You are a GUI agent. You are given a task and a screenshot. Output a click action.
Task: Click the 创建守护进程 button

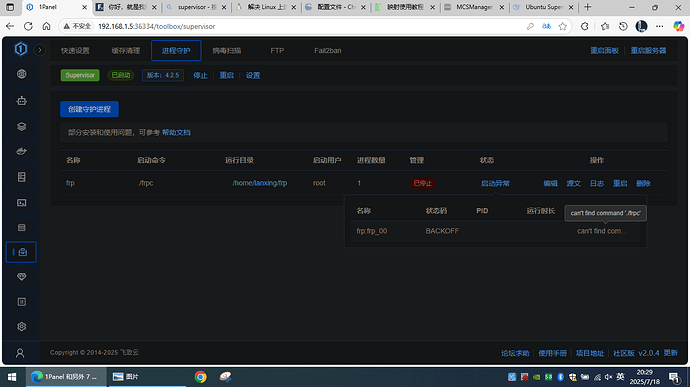(89, 109)
